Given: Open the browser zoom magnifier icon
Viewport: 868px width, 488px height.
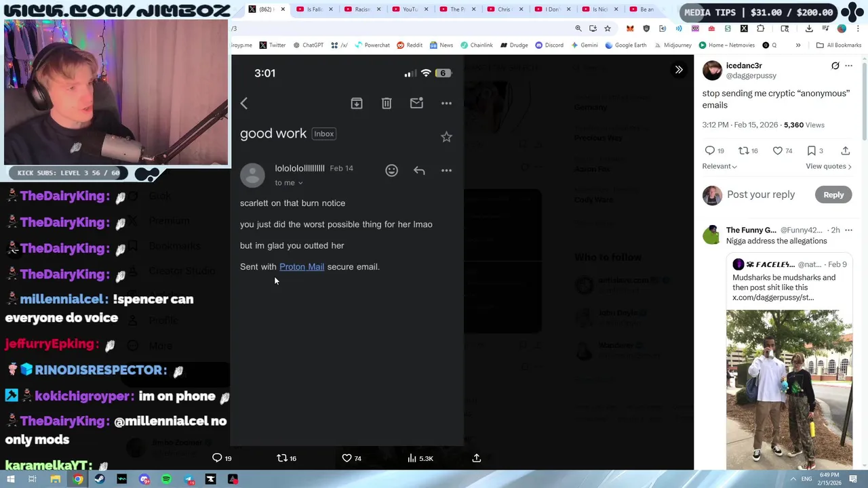Looking at the screenshot, I should point(578,28).
